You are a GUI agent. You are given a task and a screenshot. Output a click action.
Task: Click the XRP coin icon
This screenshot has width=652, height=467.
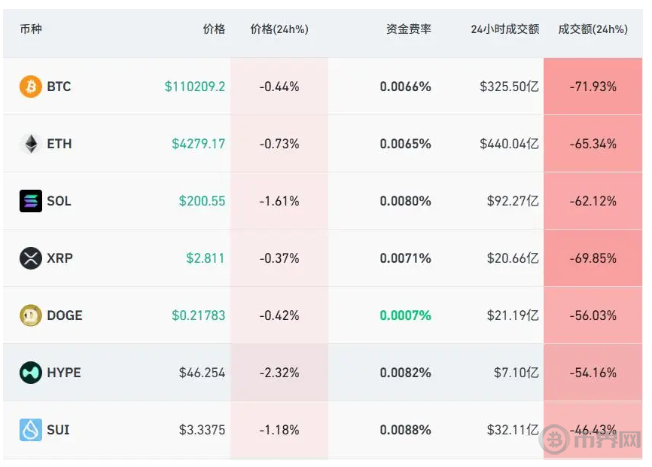(31, 258)
